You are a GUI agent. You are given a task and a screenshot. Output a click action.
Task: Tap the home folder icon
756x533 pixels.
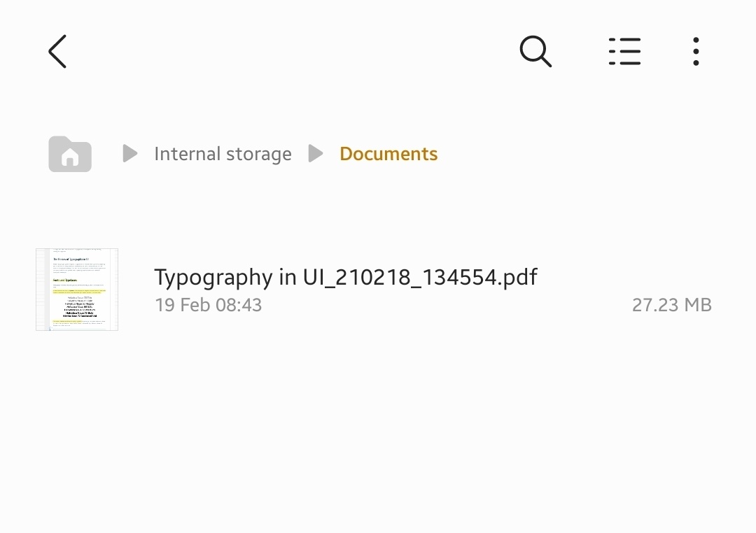[x=70, y=154]
